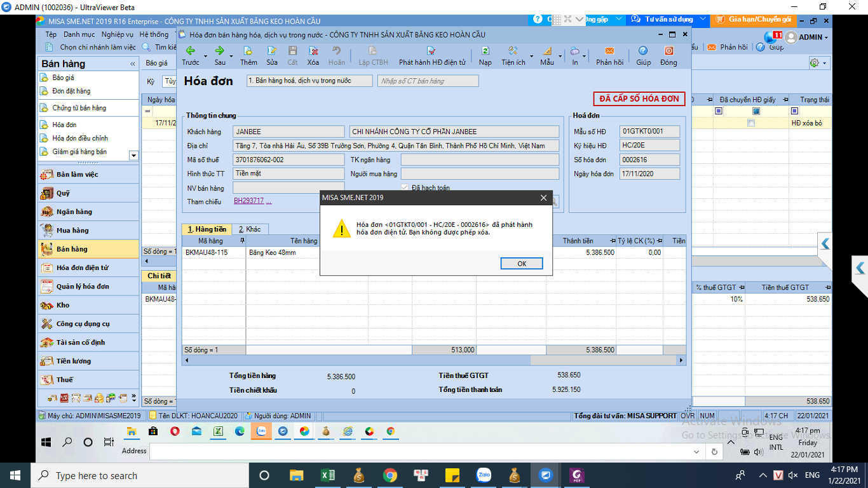Click invoice grid scrollbar left arrow
868x488 pixels.
pyautogui.click(x=186, y=360)
